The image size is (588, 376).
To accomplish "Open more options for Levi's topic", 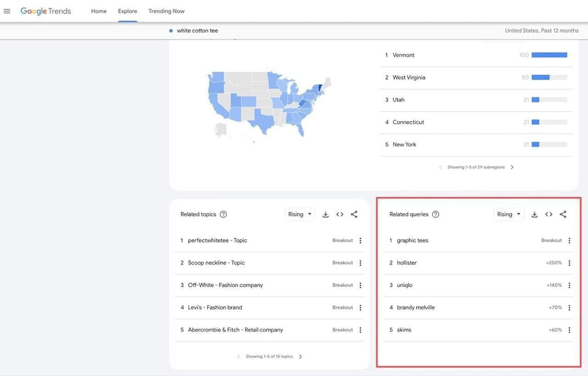I will [360, 308].
